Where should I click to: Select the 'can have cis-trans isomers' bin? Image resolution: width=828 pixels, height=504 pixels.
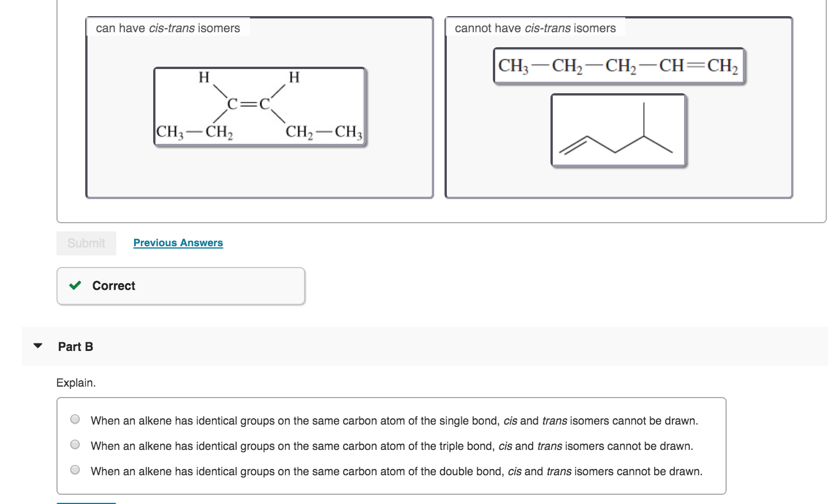[260, 173]
